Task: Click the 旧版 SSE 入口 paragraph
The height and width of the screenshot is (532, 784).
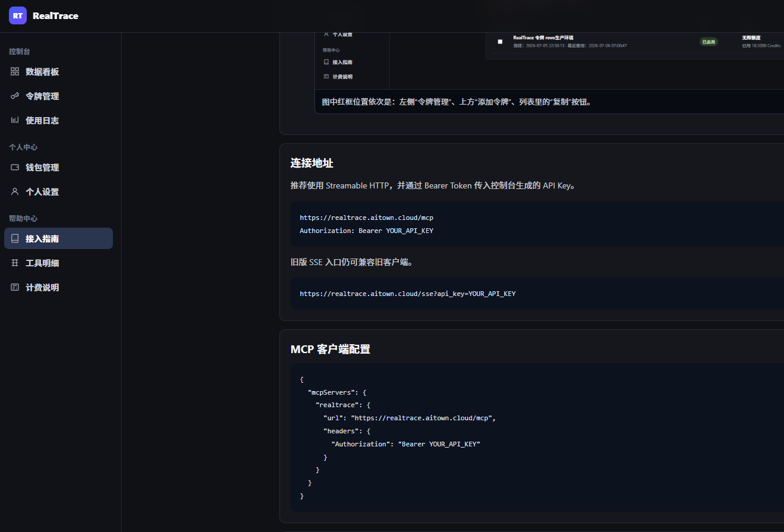Action: tap(352, 262)
